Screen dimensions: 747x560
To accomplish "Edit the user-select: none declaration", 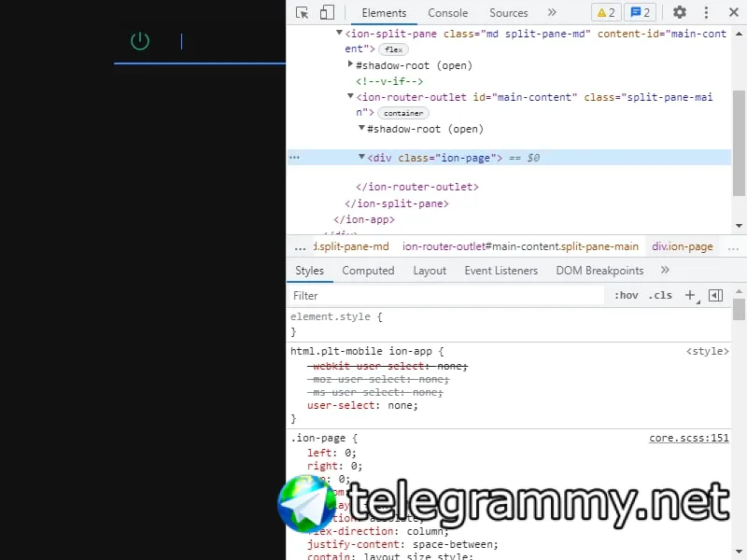I will point(362,406).
